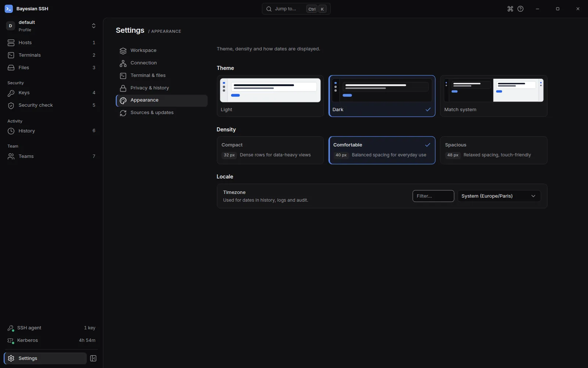This screenshot has height=368, width=588.
Task: Open the Terminal & files settings section
Action: (x=162, y=75)
